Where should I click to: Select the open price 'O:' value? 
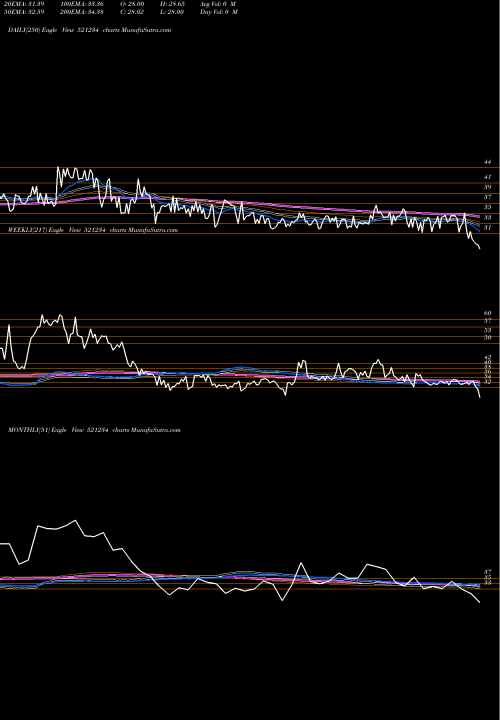[x=132, y=4]
